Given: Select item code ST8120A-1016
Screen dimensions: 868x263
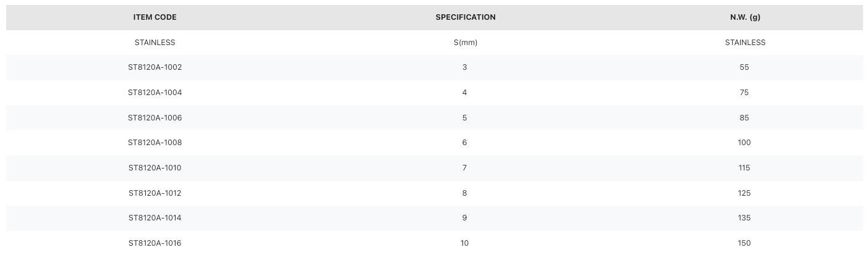Looking at the screenshot, I should tap(155, 243).
